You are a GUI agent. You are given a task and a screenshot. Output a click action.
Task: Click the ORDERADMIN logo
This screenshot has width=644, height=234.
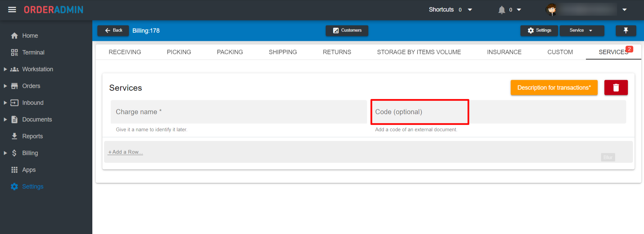(x=53, y=10)
